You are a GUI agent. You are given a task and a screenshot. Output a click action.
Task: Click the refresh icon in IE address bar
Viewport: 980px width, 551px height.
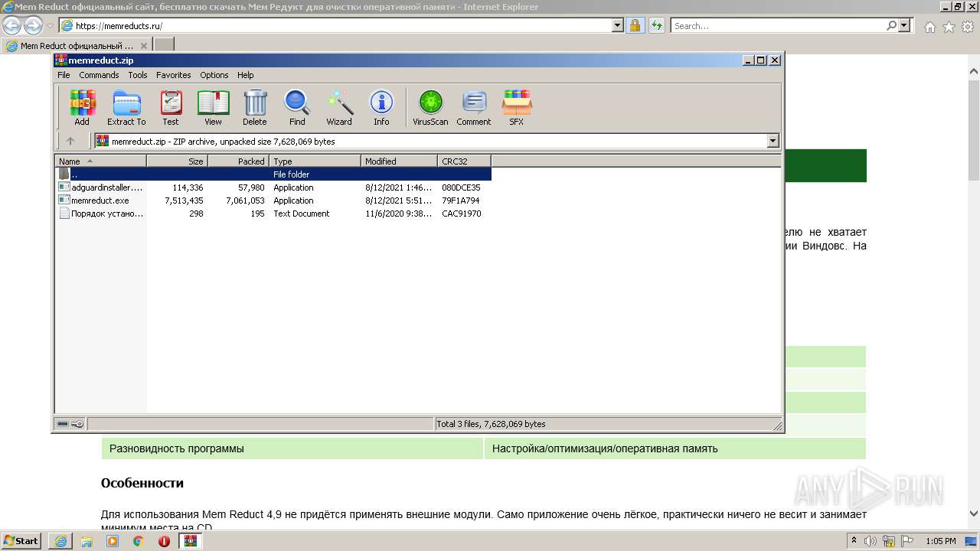point(656,26)
